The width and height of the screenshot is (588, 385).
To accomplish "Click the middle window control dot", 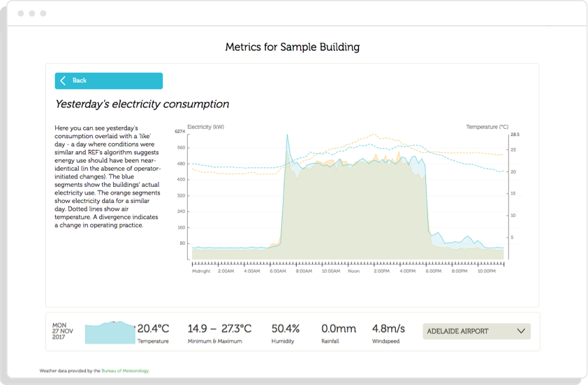I will pos(31,14).
